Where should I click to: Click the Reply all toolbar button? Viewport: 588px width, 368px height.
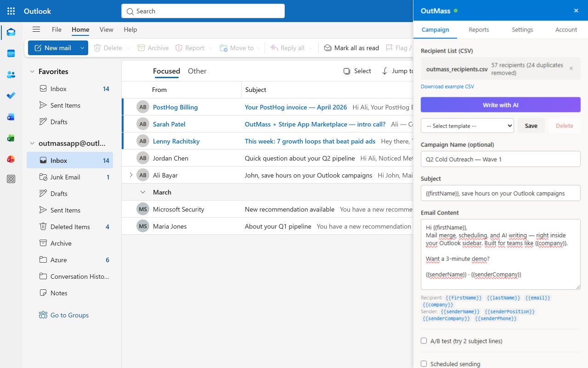coord(288,48)
